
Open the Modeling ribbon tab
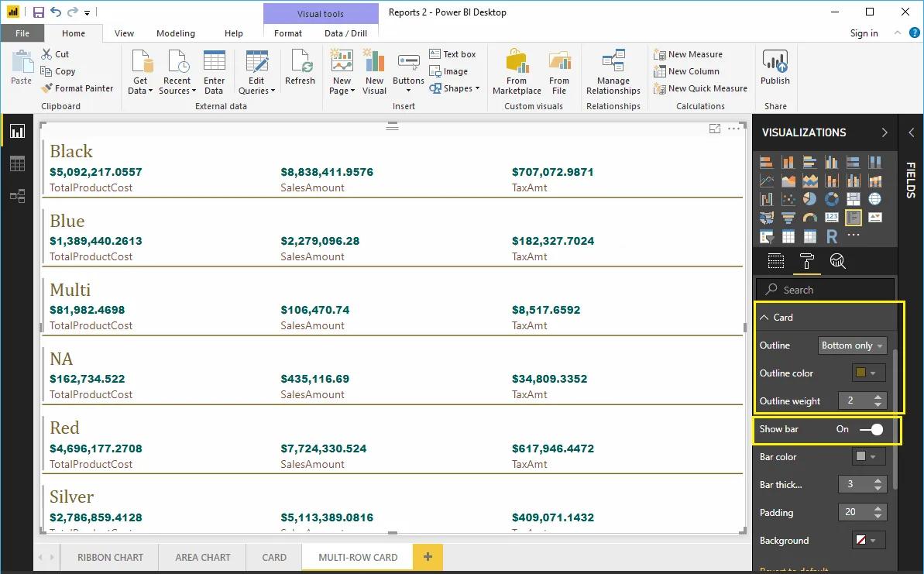pyautogui.click(x=175, y=33)
